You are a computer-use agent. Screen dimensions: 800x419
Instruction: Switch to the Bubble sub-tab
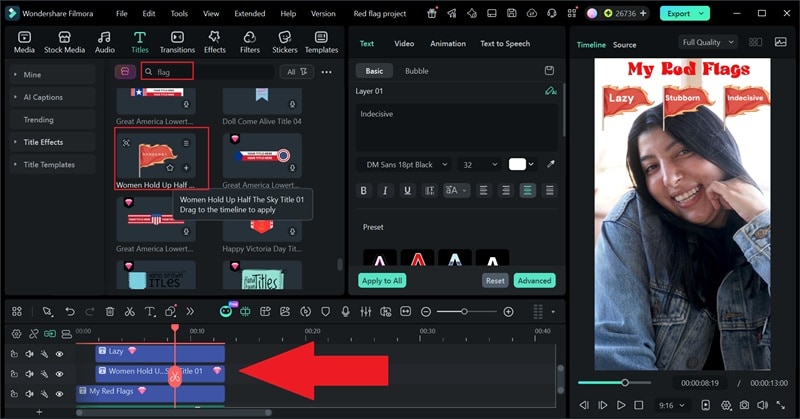tap(416, 71)
